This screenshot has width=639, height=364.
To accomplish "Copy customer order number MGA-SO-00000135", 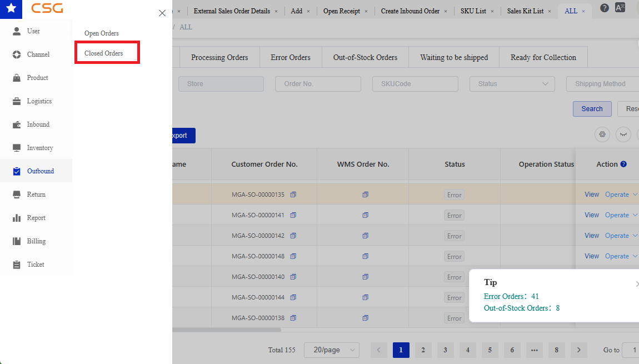I will pos(293,195).
